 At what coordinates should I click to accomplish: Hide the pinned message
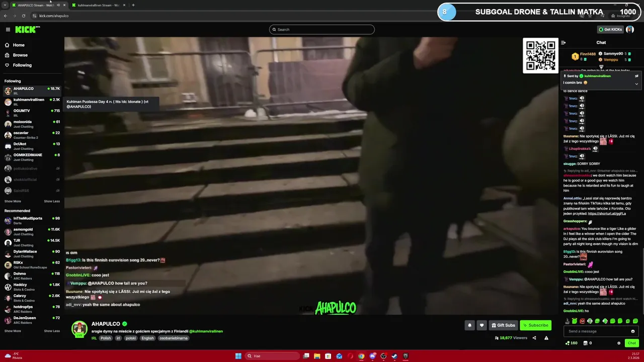636,76
